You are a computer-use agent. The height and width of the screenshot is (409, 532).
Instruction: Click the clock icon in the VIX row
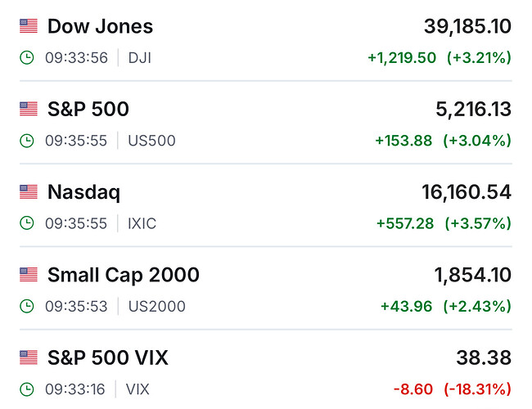point(27,389)
